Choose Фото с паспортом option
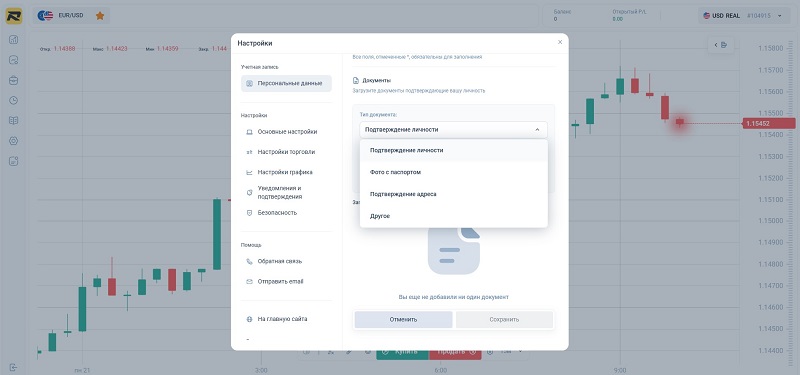 tap(454, 172)
